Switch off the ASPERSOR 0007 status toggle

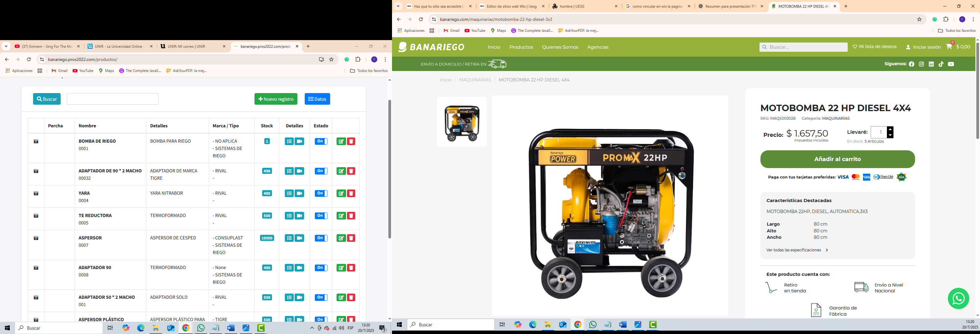(x=321, y=238)
